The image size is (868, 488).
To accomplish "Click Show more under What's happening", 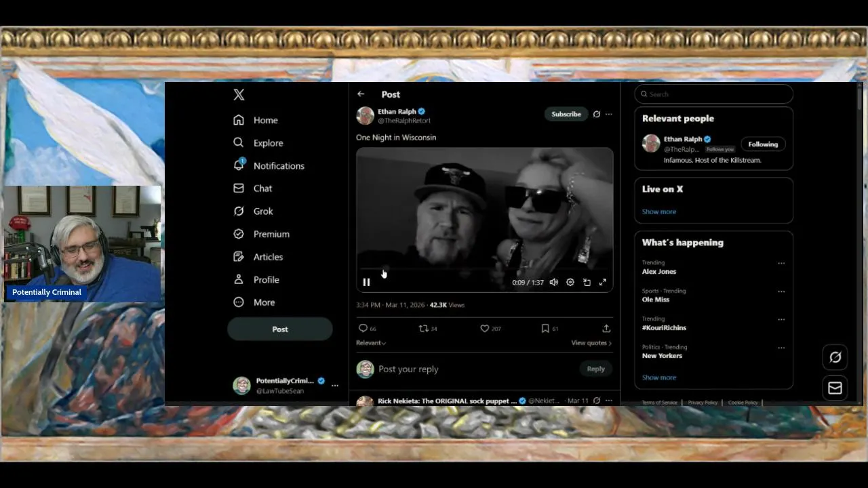I will (659, 378).
